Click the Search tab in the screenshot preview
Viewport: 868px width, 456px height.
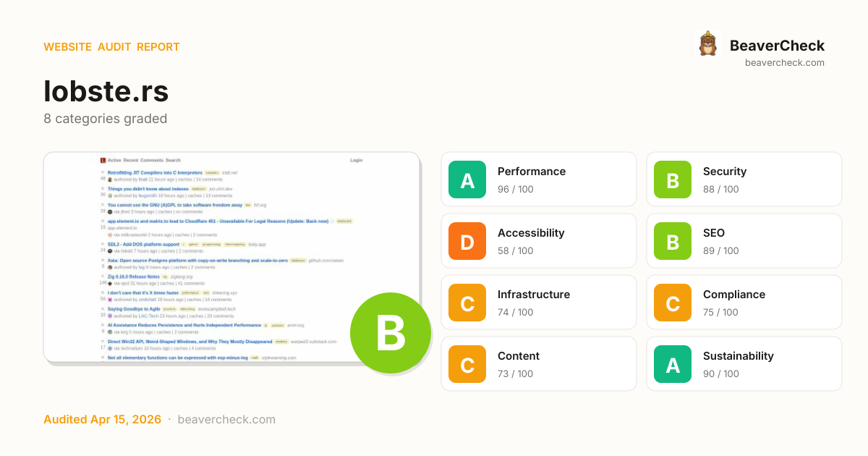pyautogui.click(x=173, y=160)
